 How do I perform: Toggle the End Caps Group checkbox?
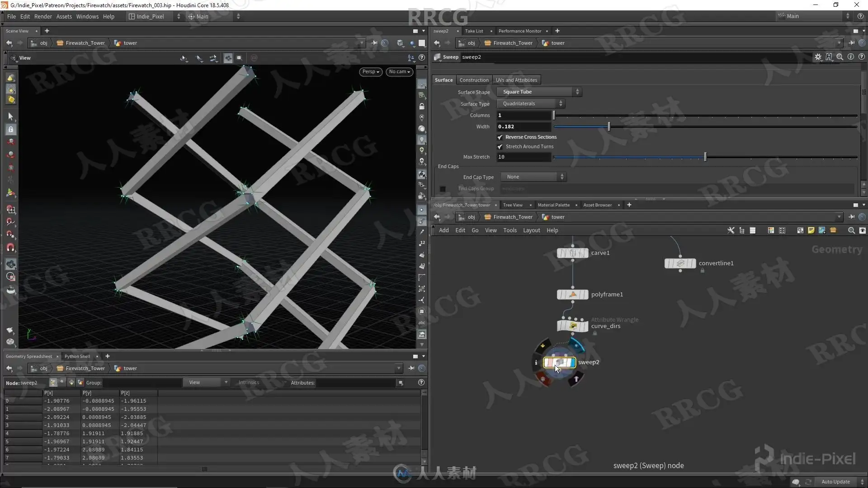coord(443,189)
